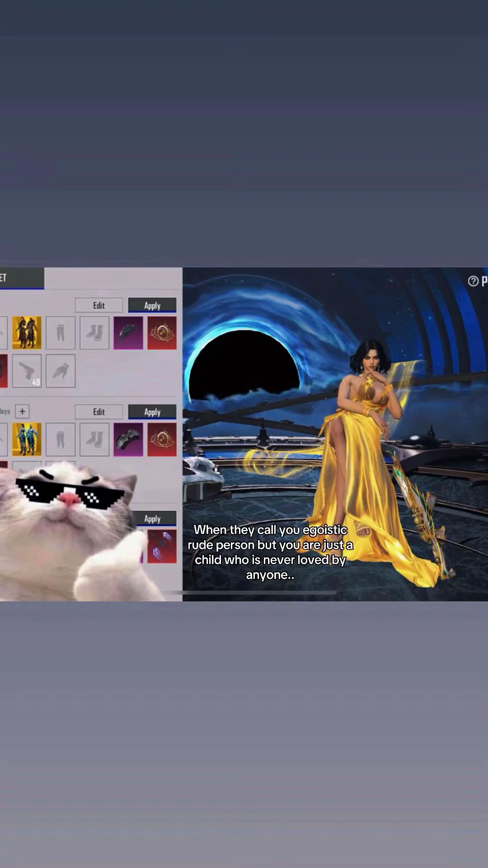
Task: Open the empty gloves slot in first preset
Action: (x=61, y=371)
